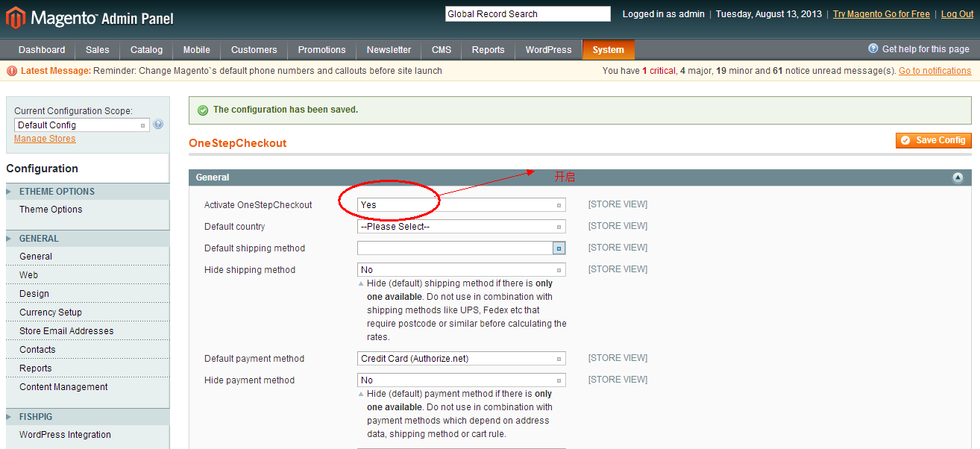The height and width of the screenshot is (449, 980).
Task: Click the 'Default payment method' label
Action: click(x=254, y=359)
